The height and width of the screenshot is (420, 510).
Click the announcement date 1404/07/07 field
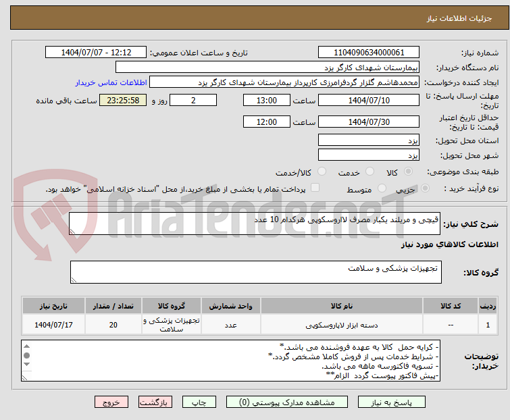[x=96, y=52]
